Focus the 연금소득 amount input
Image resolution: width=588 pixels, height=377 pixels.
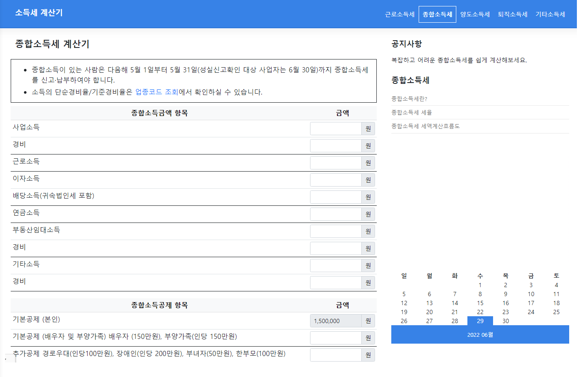336,214
